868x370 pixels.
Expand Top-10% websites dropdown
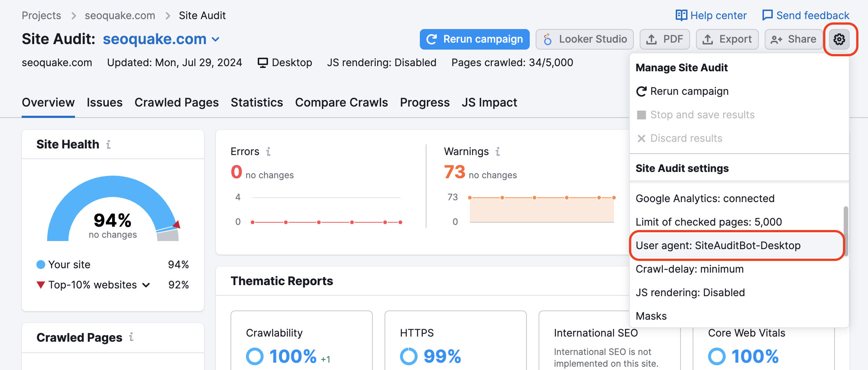tap(146, 285)
